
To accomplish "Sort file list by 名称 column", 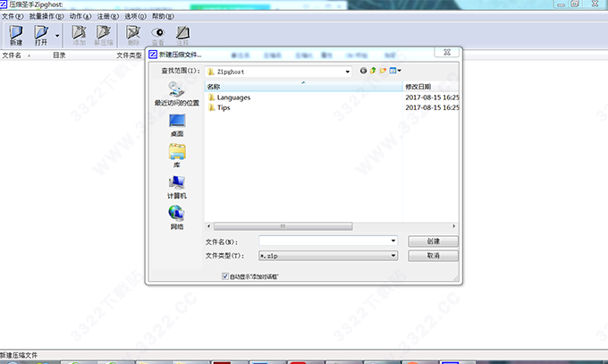I will pos(304,87).
